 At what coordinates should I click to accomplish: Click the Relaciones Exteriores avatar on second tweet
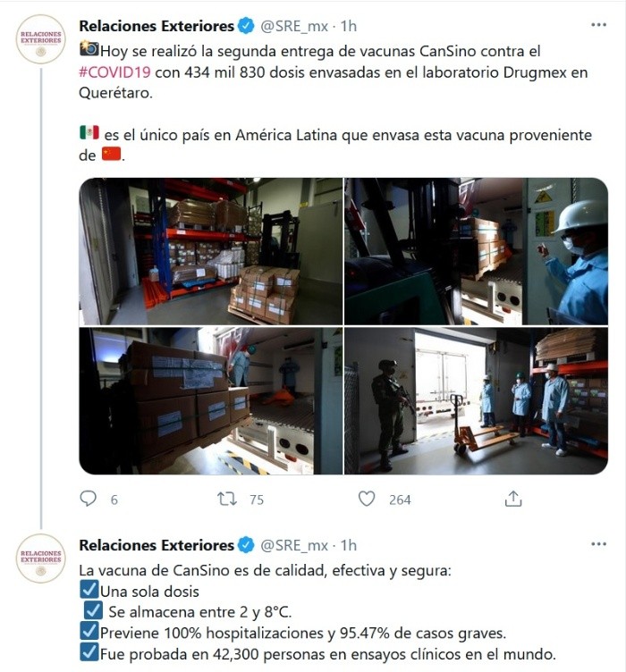tap(41, 559)
